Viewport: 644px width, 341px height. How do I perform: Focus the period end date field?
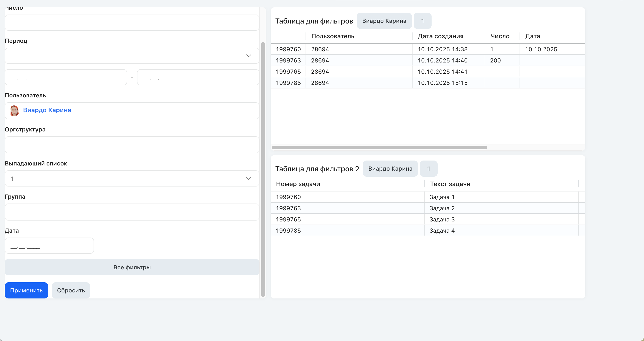tap(198, 77)
